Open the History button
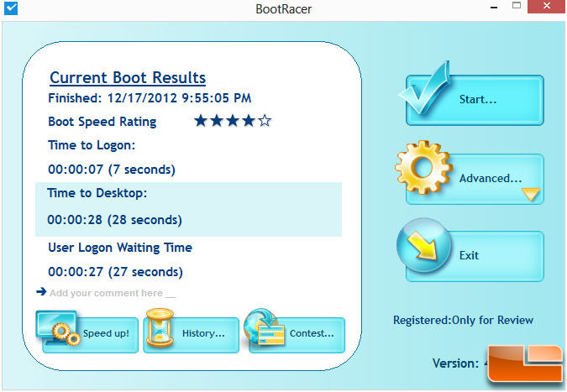567x392 pixels. pos(192,335)
